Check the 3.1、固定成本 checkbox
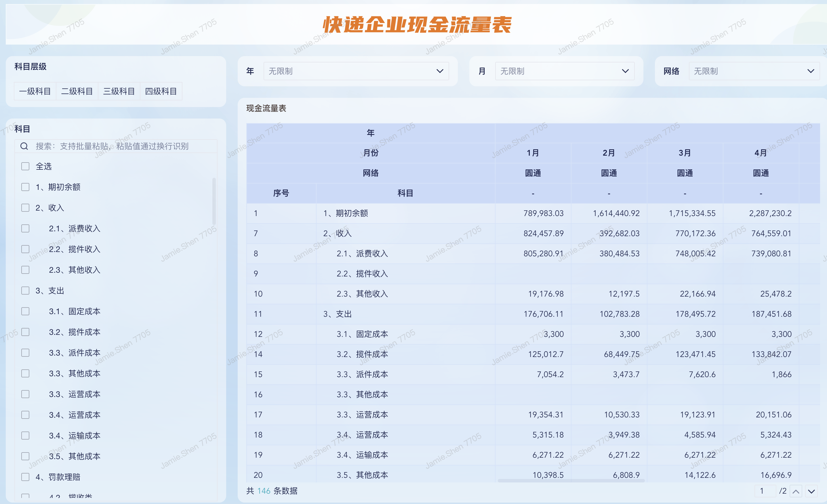The image size is (827, 504). 25,311
